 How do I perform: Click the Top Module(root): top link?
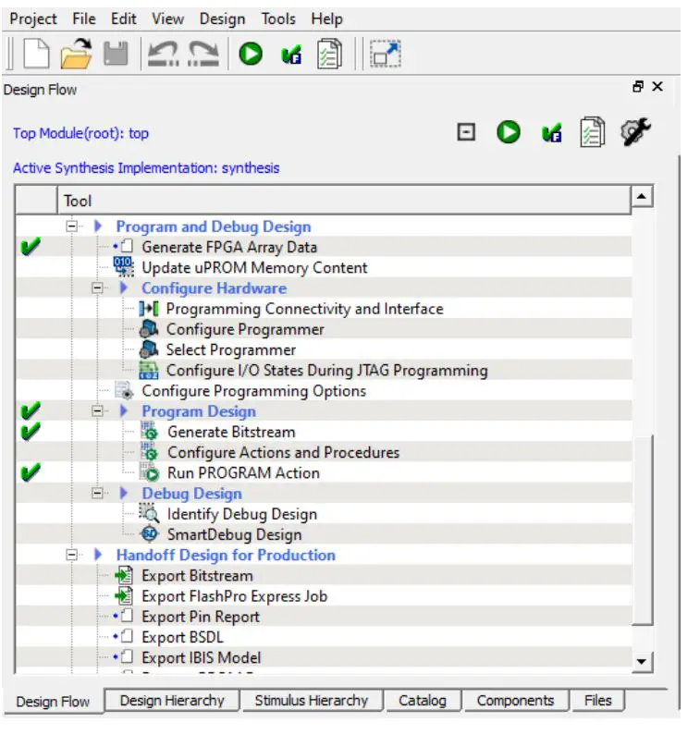tap(80, 133)
